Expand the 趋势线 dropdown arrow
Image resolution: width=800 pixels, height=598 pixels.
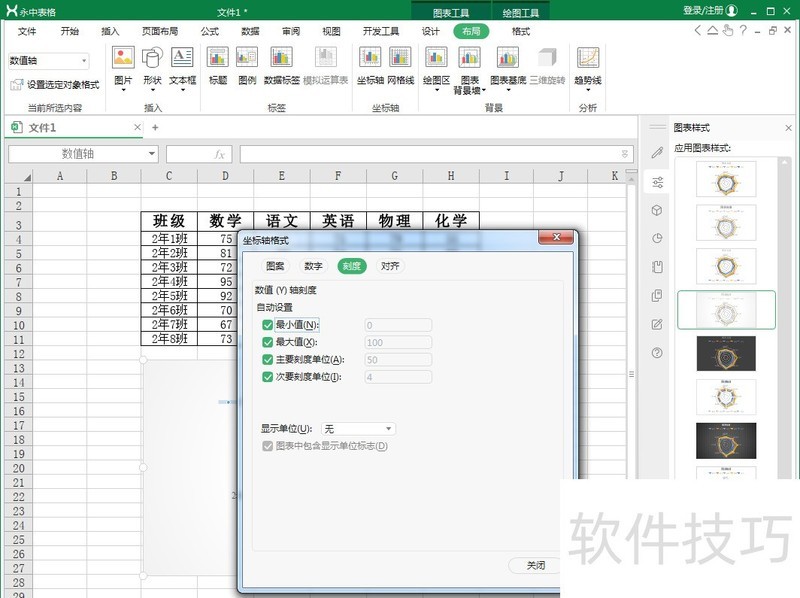[588, 90]
